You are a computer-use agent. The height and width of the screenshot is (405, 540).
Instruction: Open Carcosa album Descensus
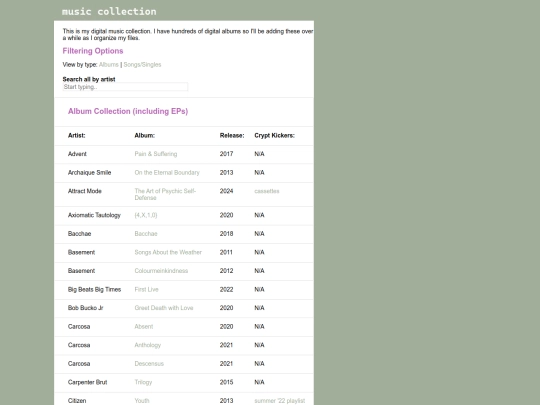[149, 364]
